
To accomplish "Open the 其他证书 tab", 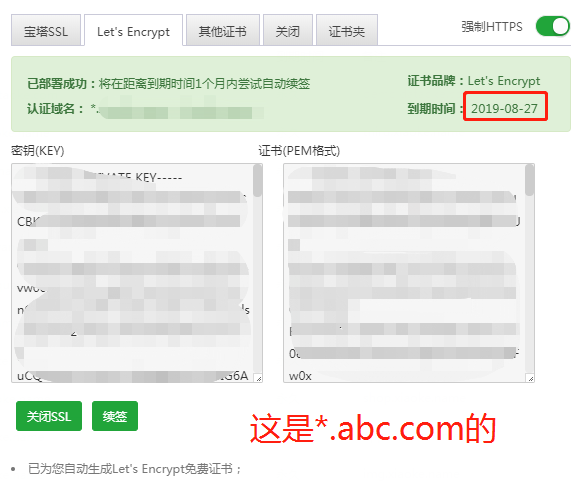I will pyautogui.click(x=223, y=30).
